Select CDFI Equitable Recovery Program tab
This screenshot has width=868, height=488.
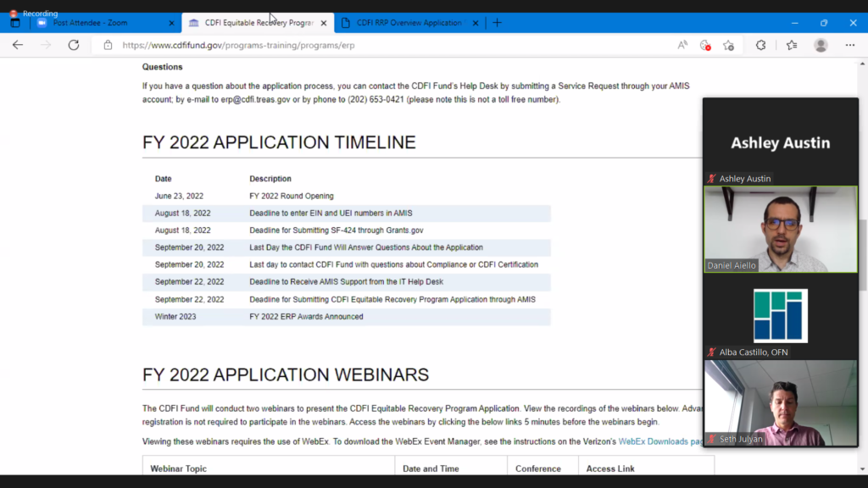pyautogui.click(x=258, y=23)
